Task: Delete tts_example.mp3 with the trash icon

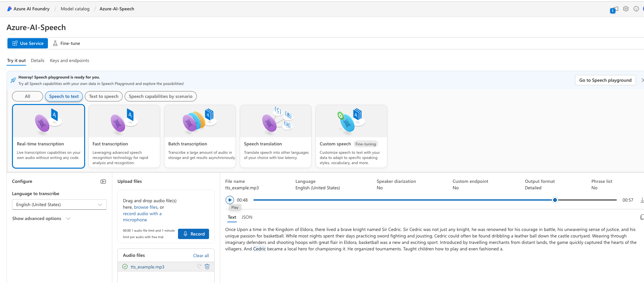Action: click(x=207, y=267)
